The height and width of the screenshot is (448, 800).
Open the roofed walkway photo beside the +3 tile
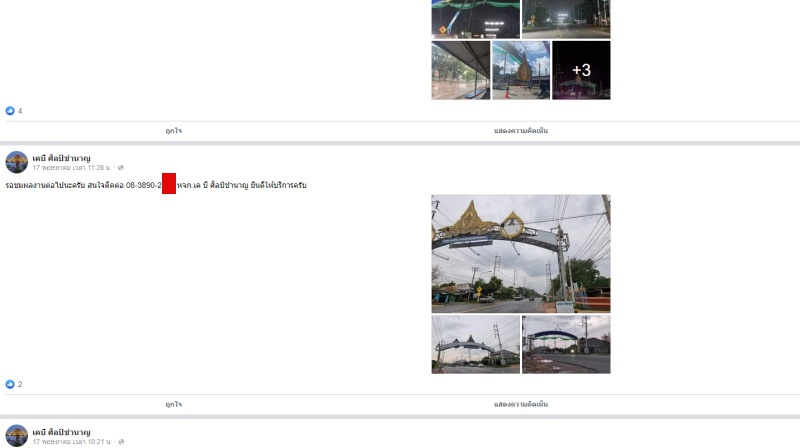(x=461, y=70)
